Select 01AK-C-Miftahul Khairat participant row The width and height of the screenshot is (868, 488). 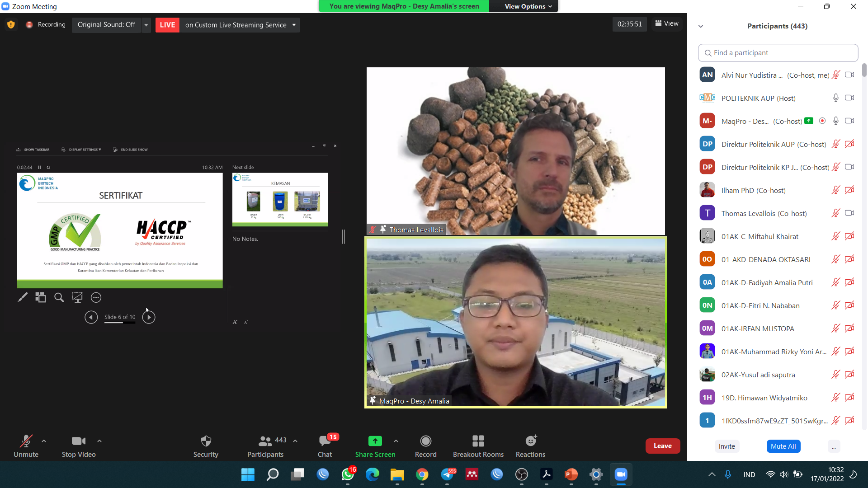pos(778,236)
